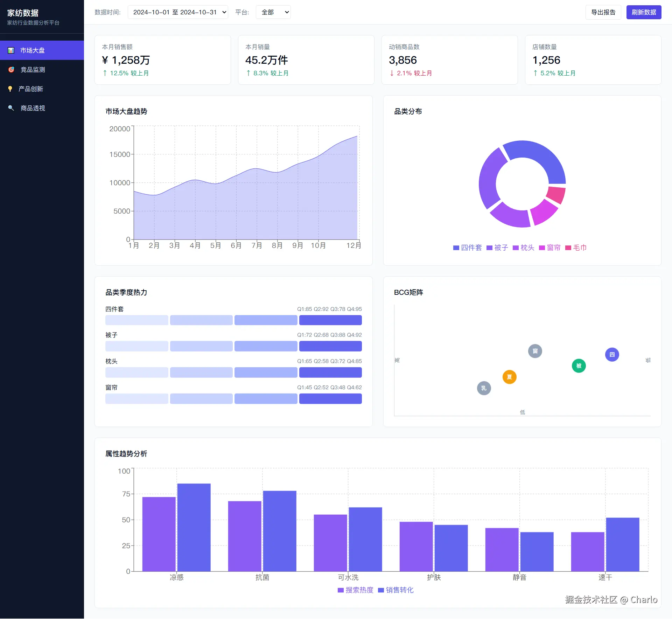Click the lightbulb icon beside 产品创新

[10, 89]
